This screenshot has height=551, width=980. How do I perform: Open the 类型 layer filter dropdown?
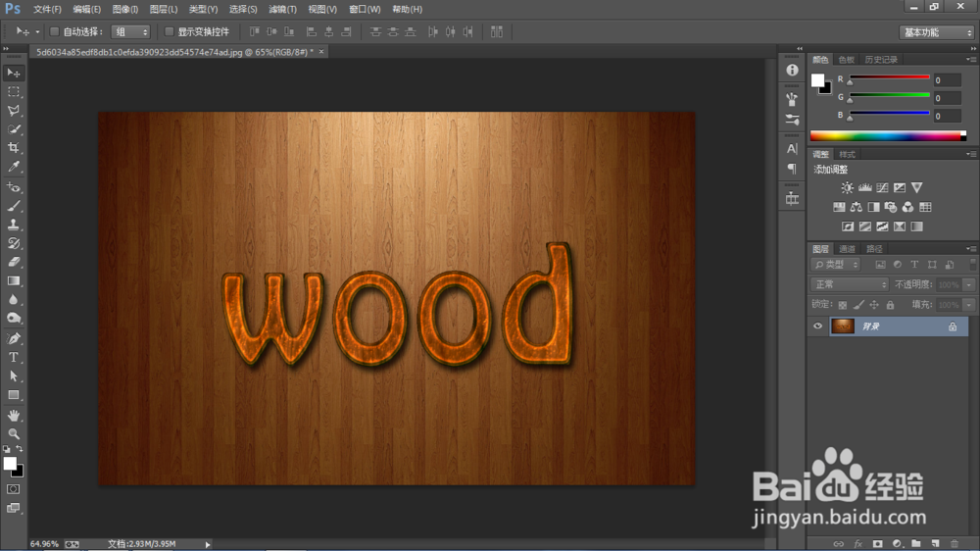[x=836, y=265]
